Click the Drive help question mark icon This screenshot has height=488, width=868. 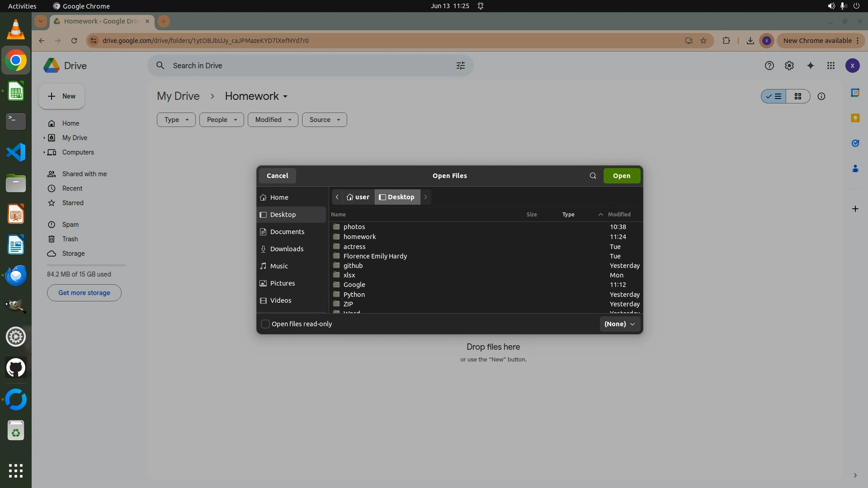pos(769,66)
